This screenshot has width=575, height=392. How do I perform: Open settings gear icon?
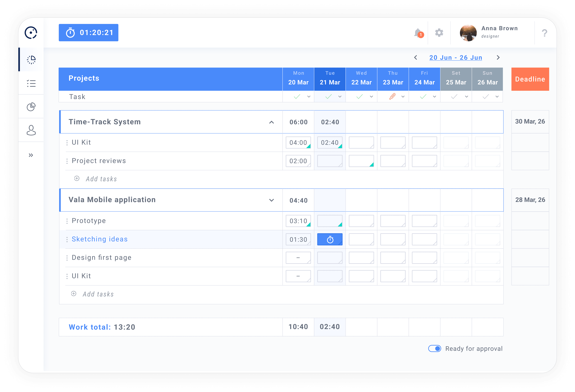pos(439,33)
